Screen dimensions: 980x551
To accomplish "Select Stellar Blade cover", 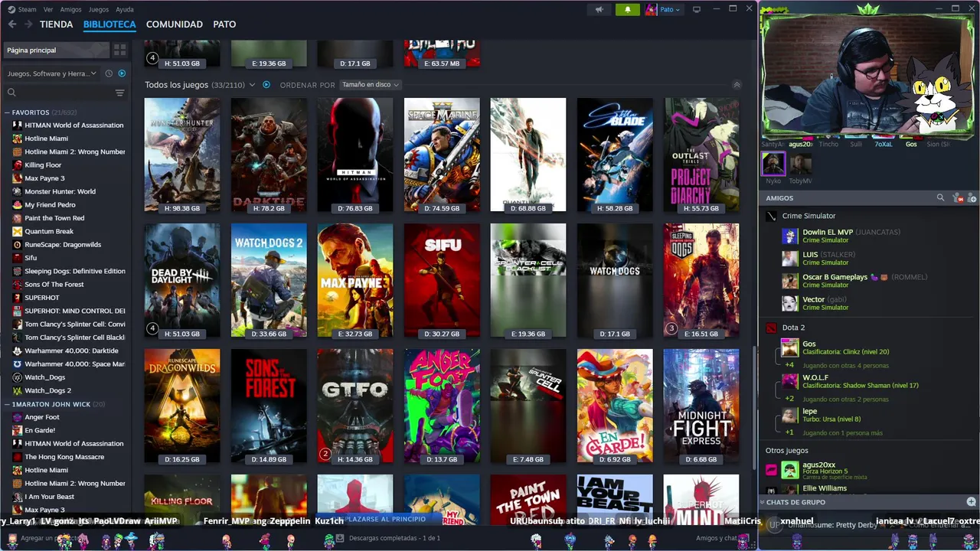I will (x=615, y=155).
